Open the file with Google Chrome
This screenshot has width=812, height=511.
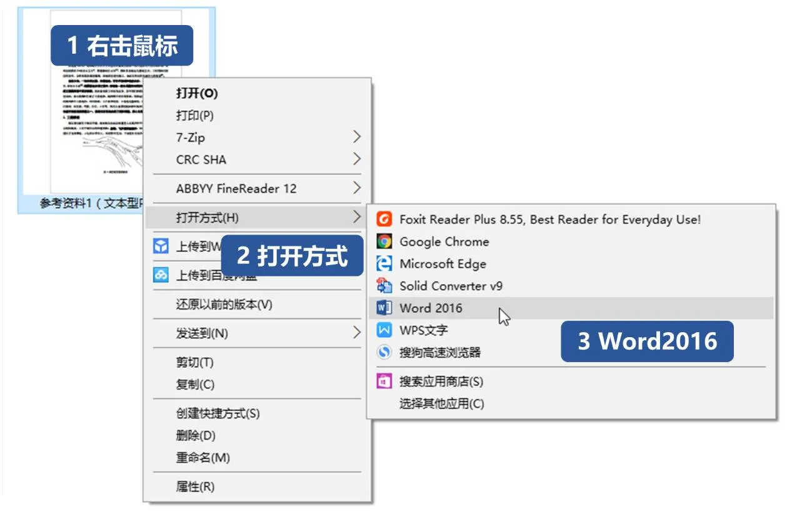click(x=571, y=241)
